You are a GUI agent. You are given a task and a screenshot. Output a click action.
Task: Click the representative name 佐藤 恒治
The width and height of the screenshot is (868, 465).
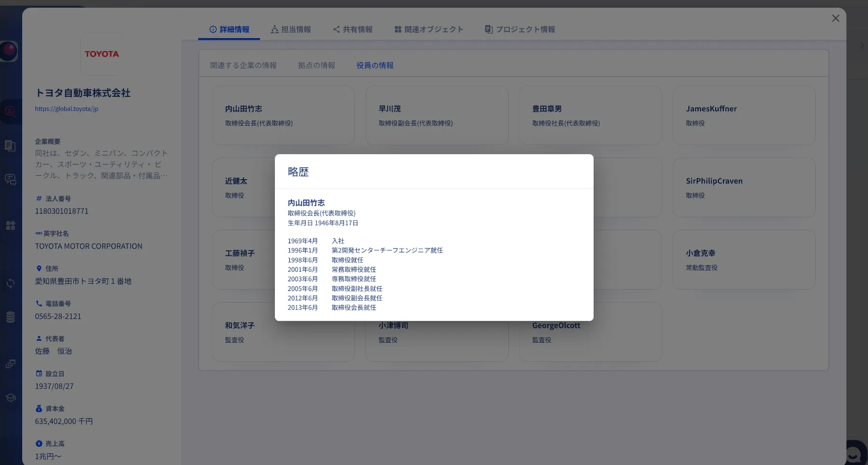tap(53, 351)
